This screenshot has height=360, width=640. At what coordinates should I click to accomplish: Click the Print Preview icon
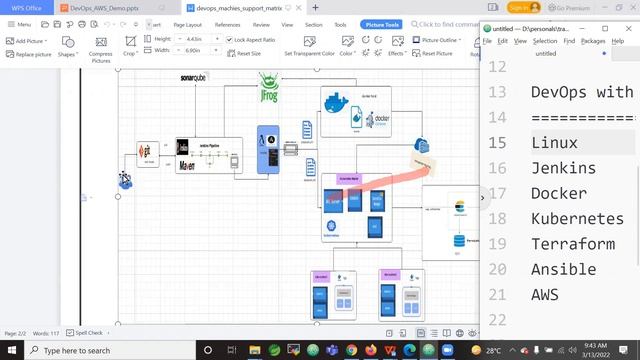point(94,24)
